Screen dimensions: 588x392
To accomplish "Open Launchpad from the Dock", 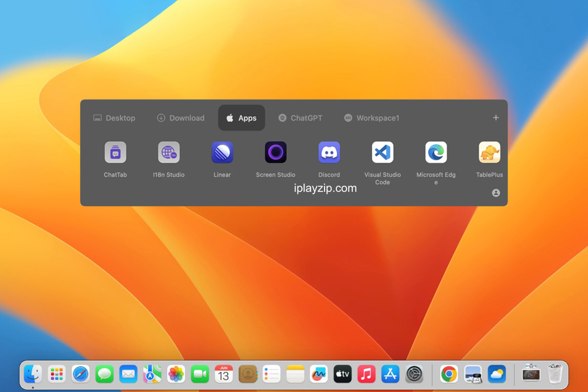I will tap(56, 374).
